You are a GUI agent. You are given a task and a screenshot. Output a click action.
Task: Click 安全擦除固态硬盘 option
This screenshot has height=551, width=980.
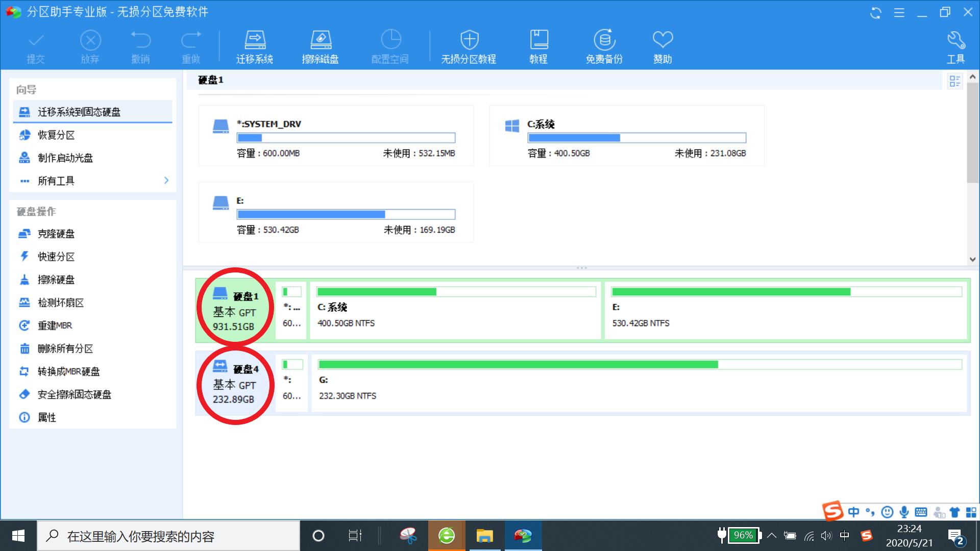point(74,394)
